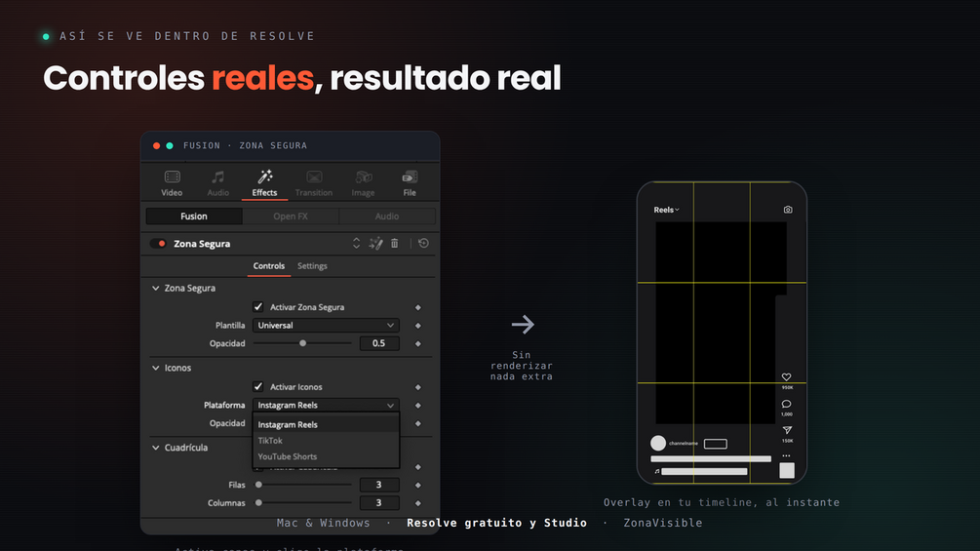Open the Transition inspector tab
980x551 pixels.
point(314,183)
